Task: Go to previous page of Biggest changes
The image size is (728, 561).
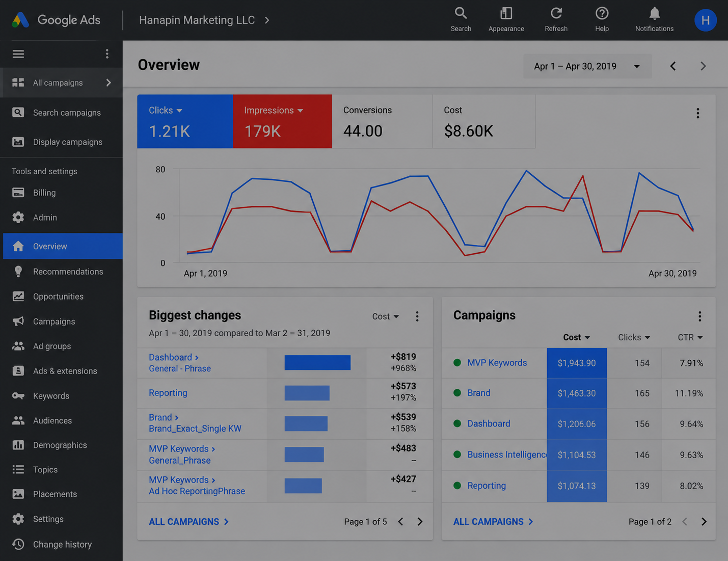Action: (400, 522)
